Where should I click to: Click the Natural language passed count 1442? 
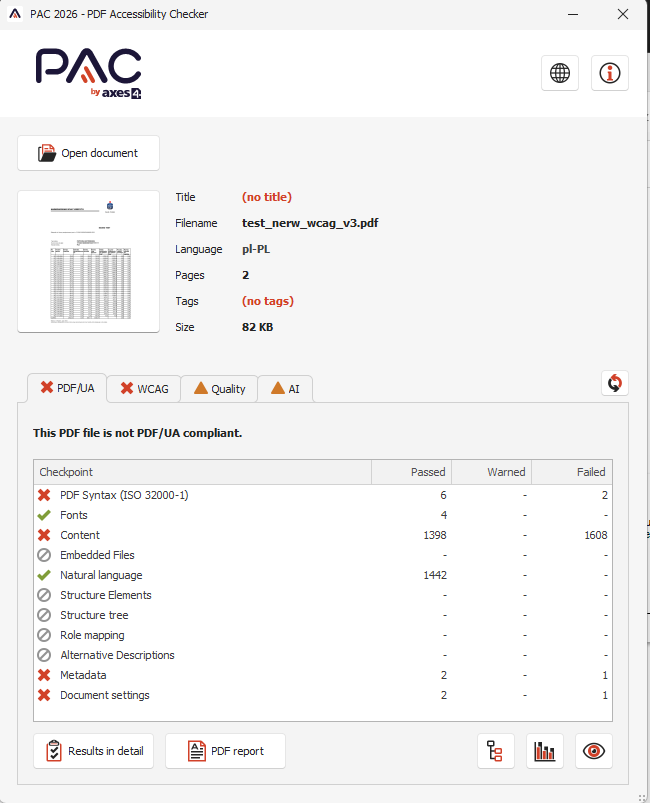[x=435, y=575]
